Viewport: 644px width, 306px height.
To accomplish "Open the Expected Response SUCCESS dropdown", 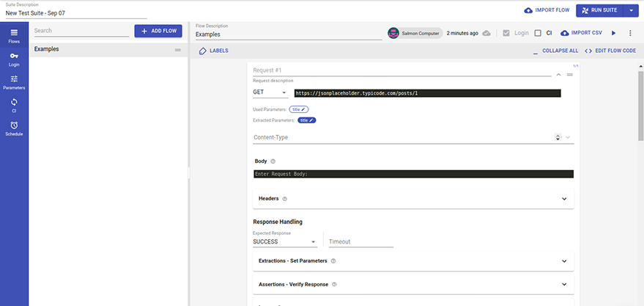I will pos(285,242).
